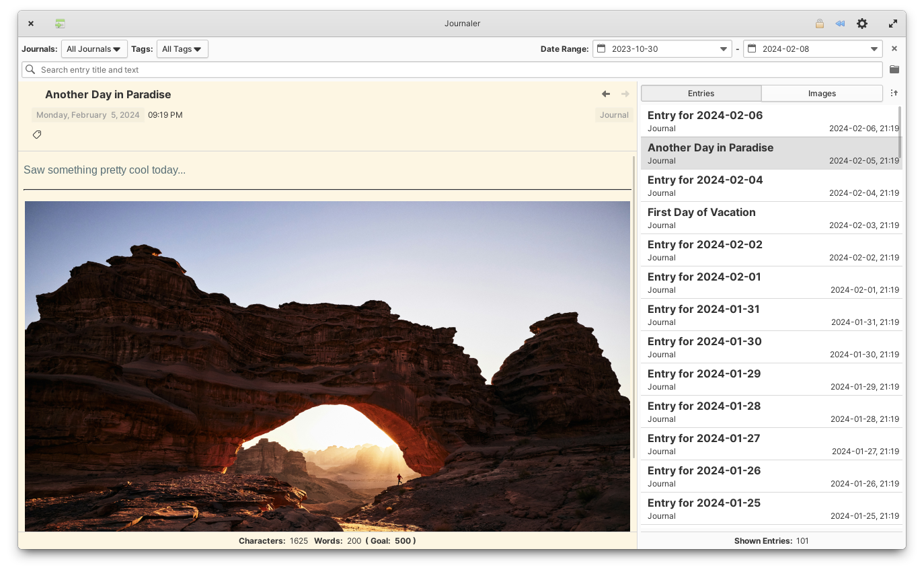Image resolution: width=924 pixels, height=576 pixels.
Task: Clear the date range with the X
Action: [x=894, y=48]
